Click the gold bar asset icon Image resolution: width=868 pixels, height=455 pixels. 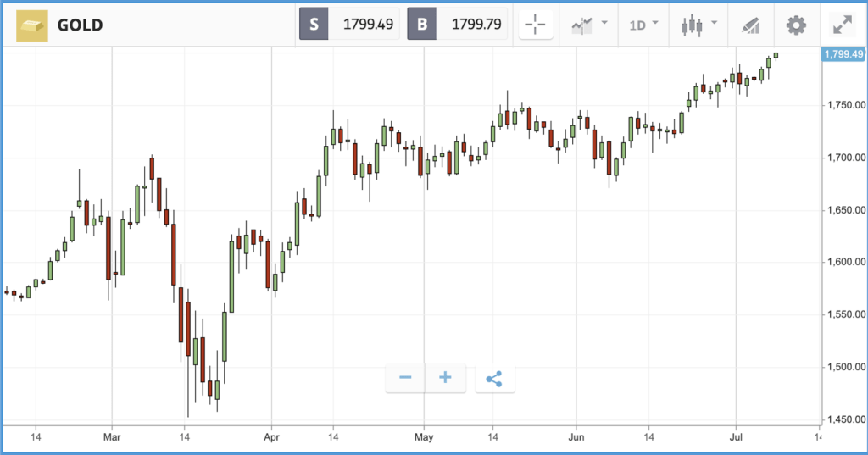pos(32,25)
